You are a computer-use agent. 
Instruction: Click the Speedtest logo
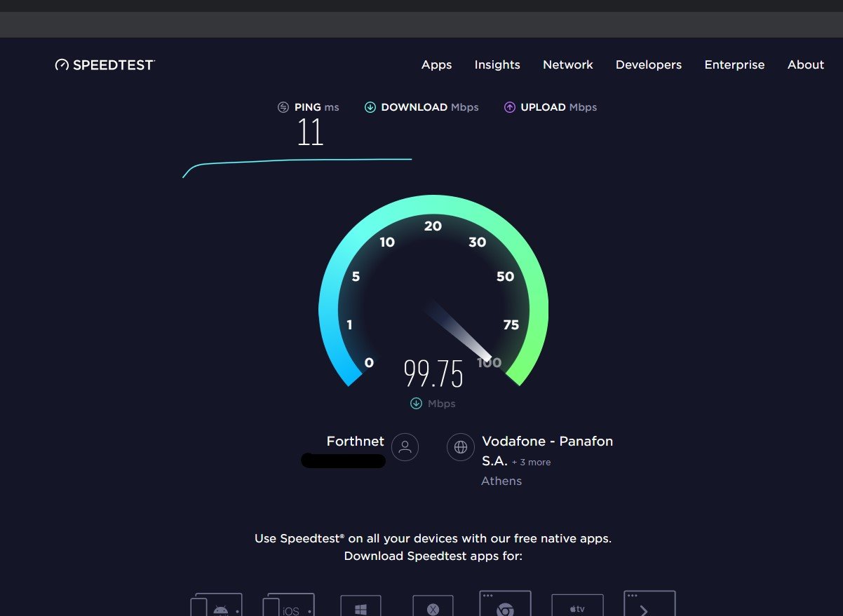[x=105, y=64]
